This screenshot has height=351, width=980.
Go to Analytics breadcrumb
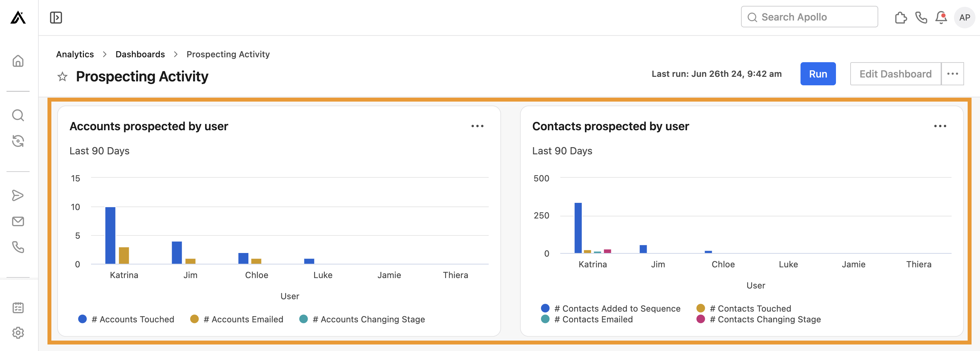point(75,54)
